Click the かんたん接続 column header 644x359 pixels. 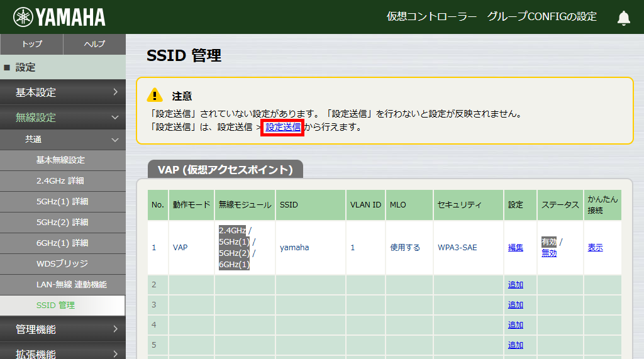tap(602, 204)
